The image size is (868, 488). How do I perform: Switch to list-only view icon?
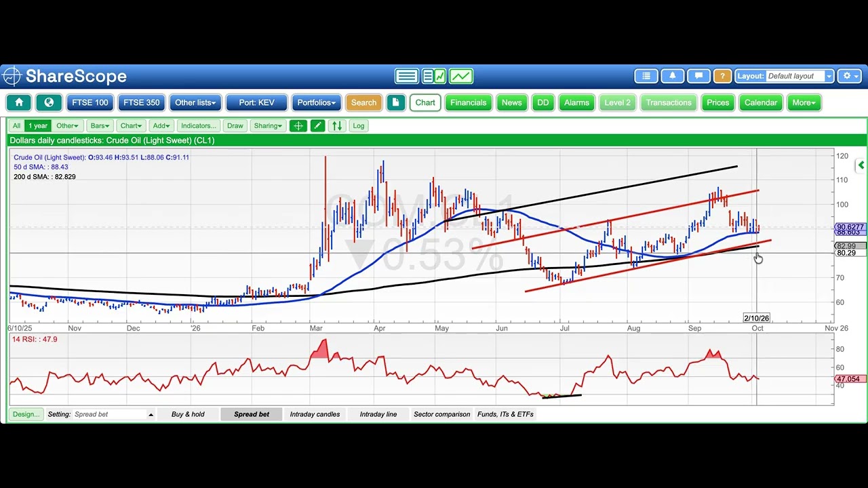pos(407,76)
